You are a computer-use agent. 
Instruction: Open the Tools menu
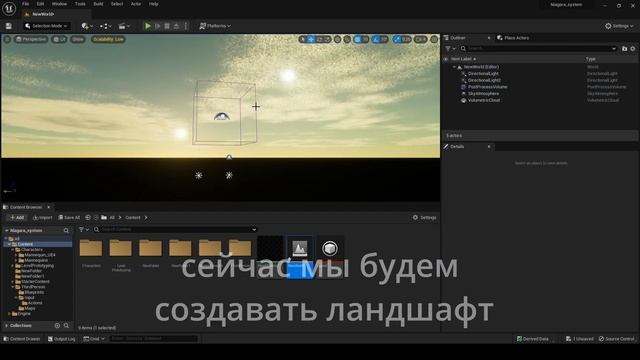(x=80, y=4)
